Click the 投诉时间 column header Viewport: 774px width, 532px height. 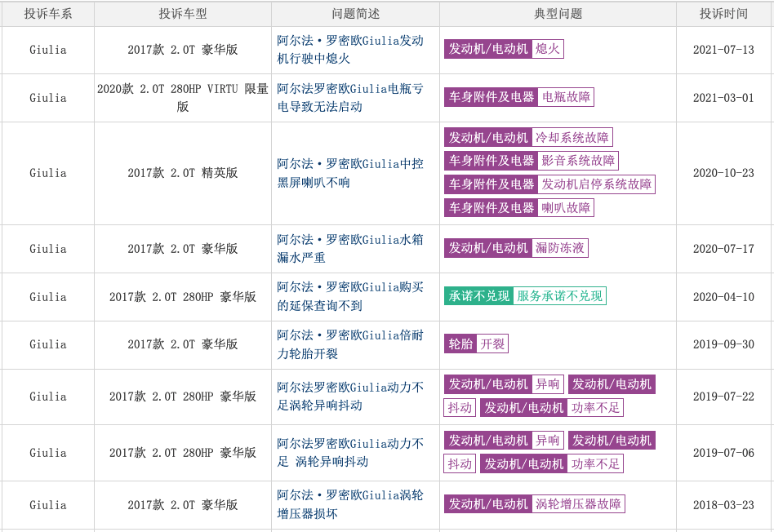tap(723, 14)
